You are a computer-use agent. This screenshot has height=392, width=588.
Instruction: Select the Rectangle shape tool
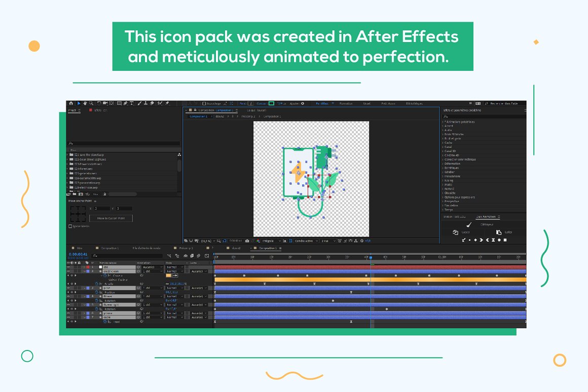point(119,103)
